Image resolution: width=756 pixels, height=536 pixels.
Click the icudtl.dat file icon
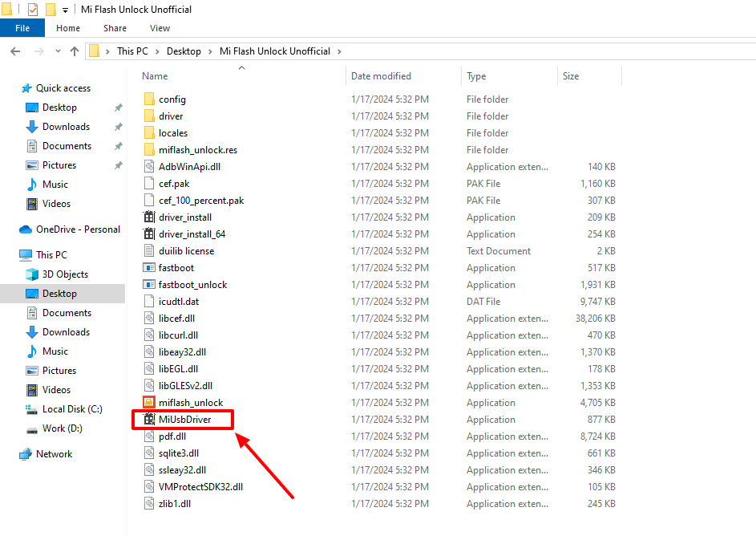(x=149, y=302)
